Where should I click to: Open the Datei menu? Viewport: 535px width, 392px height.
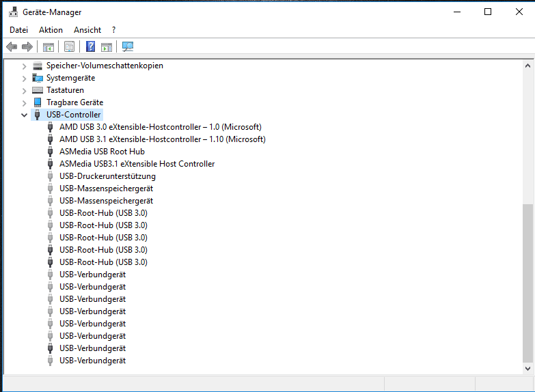point(18,30)
